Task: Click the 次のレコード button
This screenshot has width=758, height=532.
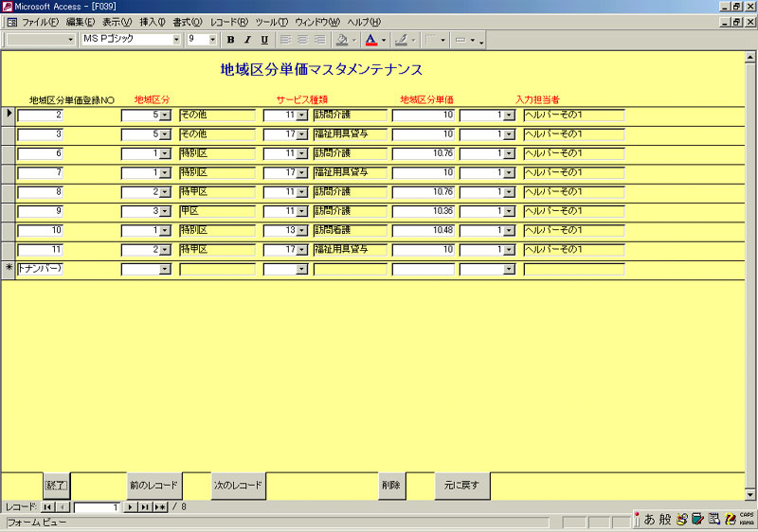Action: pos(238,486)
